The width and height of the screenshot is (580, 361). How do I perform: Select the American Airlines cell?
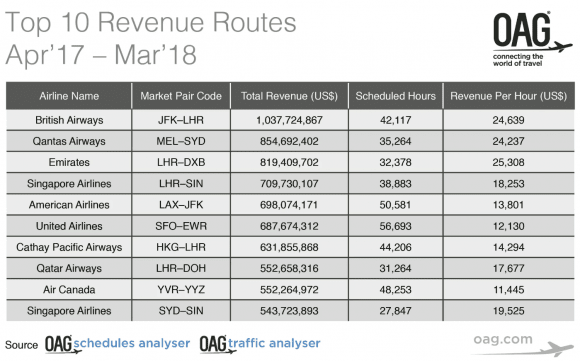pos(69,205)
